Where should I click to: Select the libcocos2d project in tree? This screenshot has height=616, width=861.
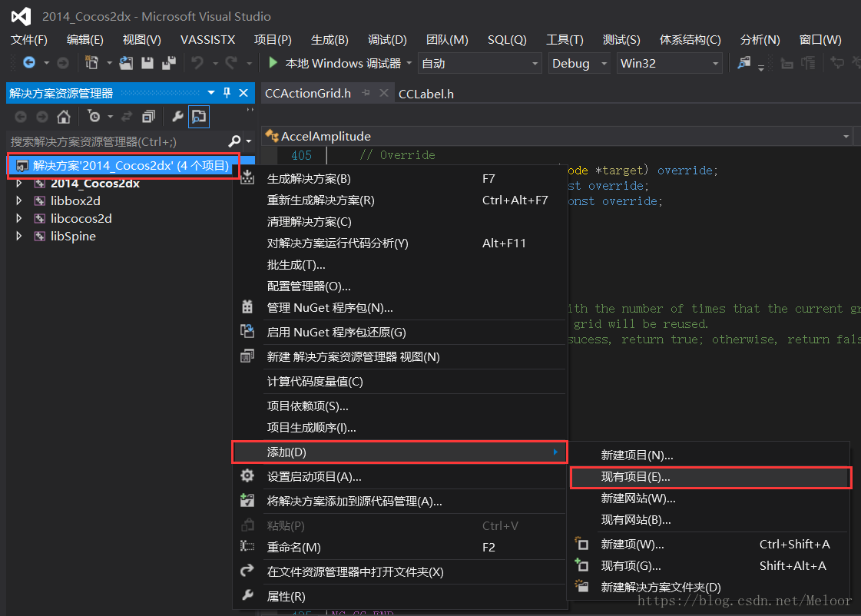click(x=81, y=218)
